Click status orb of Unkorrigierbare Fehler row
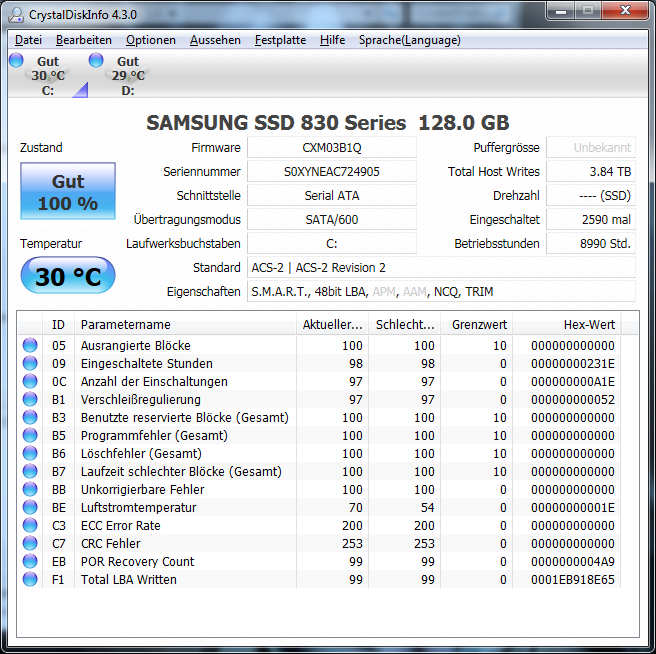The height and width of the screenshot is (654, 656). click(x=30, y=489)
